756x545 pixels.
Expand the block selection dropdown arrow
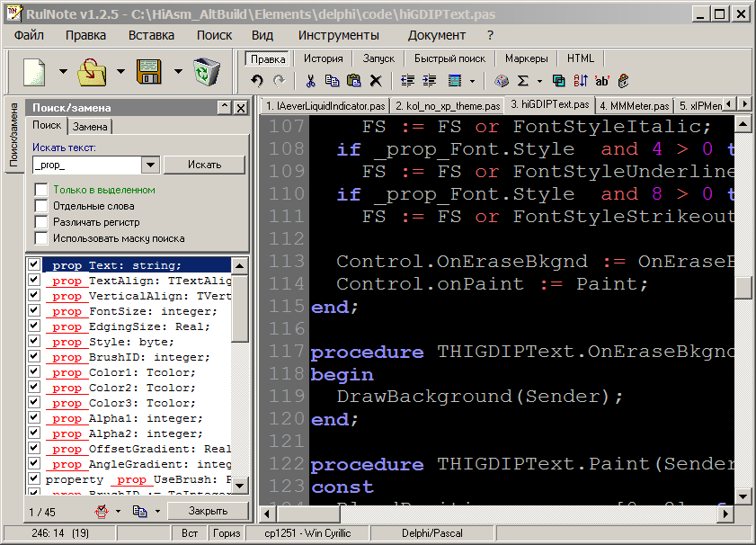click(x=473, y=81)
